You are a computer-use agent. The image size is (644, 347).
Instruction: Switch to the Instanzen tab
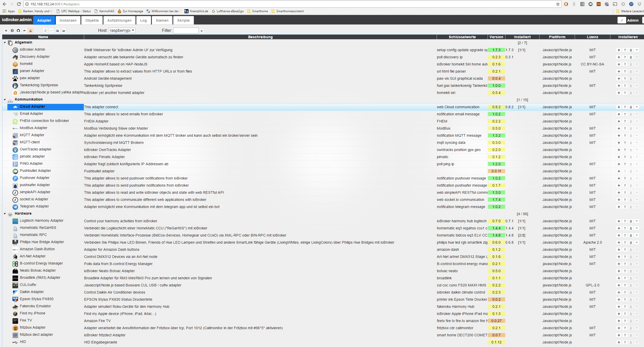pos(68,20)
